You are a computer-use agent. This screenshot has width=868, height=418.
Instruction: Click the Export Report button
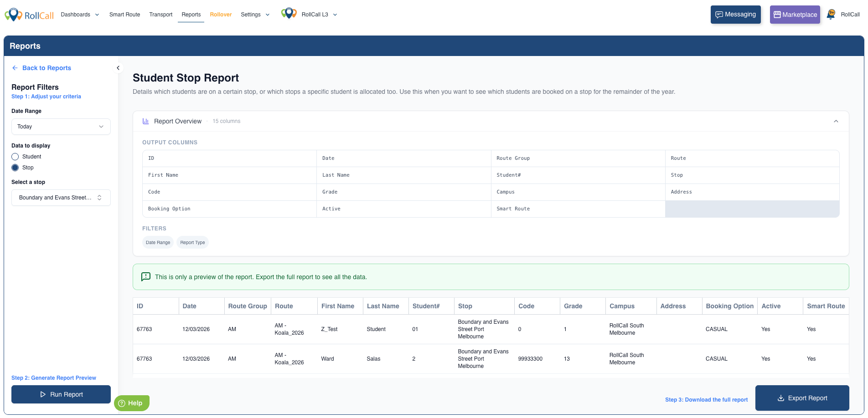coord(802,398)
